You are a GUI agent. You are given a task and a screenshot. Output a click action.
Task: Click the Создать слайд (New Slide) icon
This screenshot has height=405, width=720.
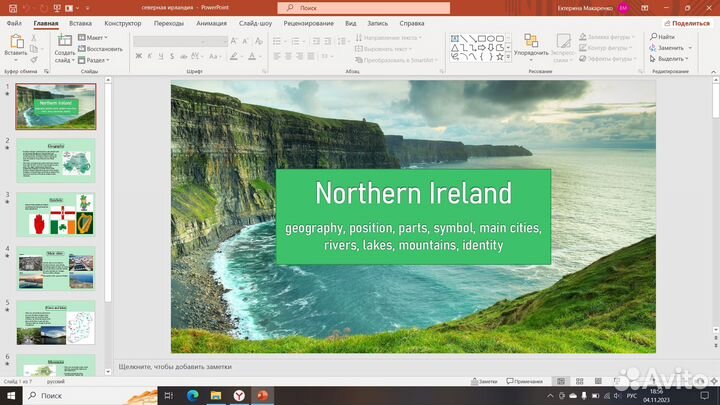point(64,42)
